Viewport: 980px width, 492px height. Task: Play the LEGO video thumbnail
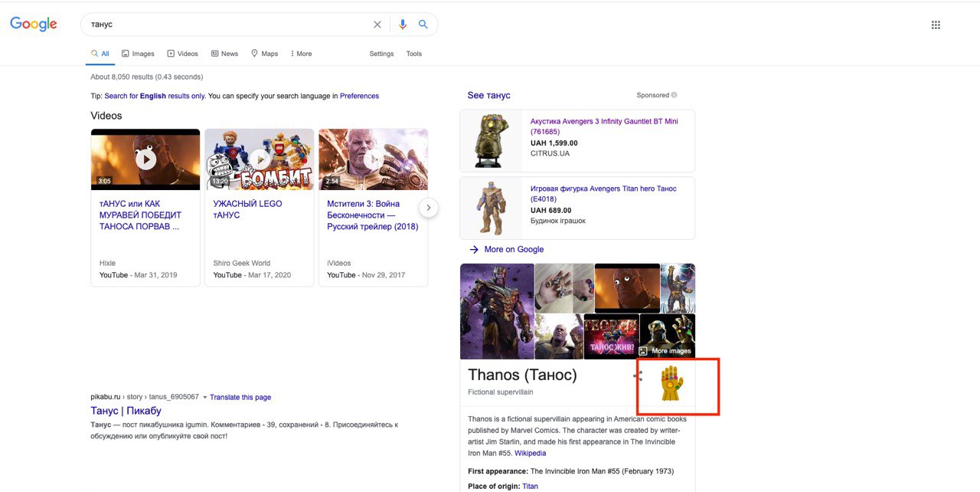(260, 159)
